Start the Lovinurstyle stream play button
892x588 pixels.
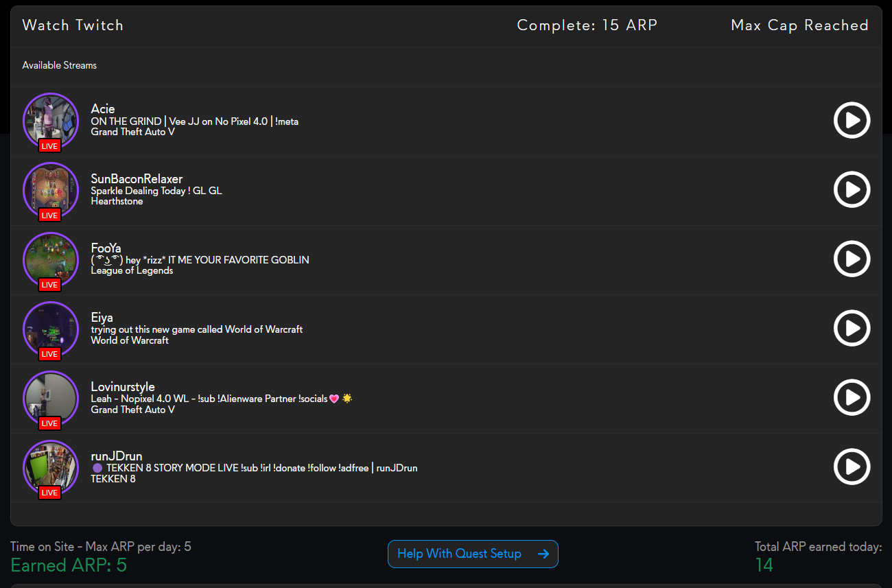[852, 397]
